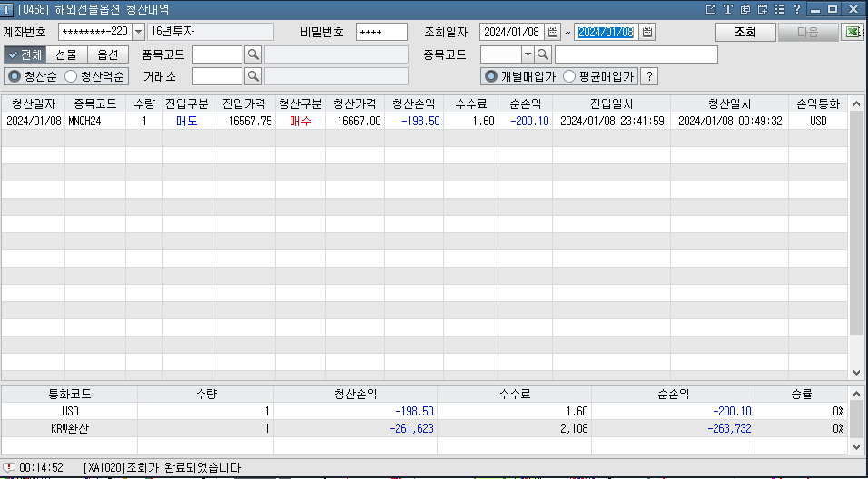Screen dimensions: 868x479
Task: Click the 청산일시 column header
Action: coord(730,104)
